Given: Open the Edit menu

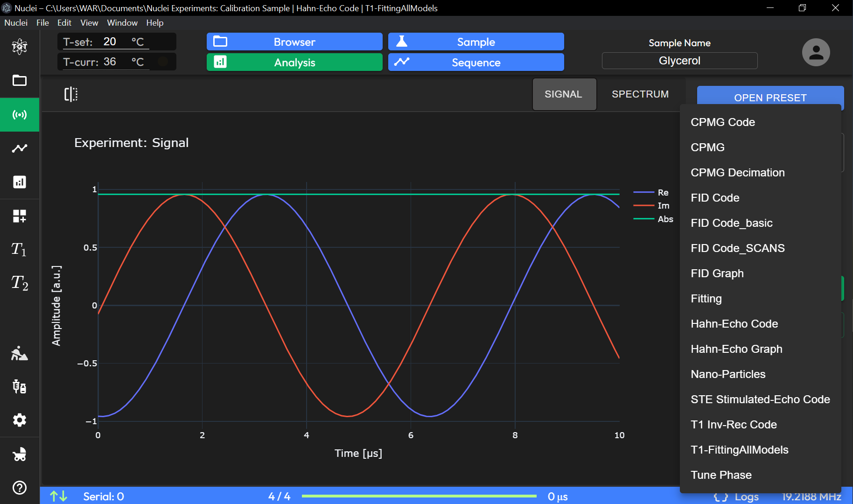Looking at the screenshot, I should 64,23.
